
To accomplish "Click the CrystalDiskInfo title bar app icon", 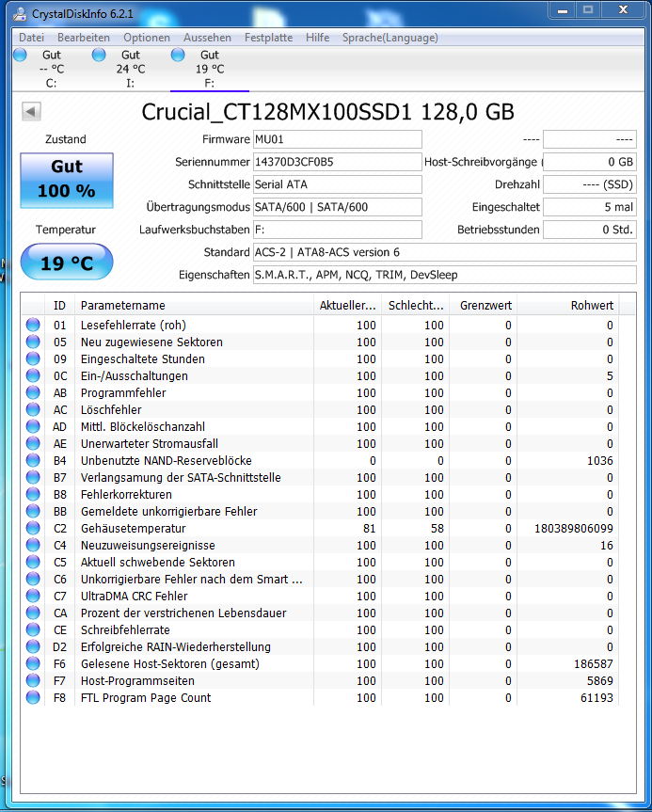I will pyautogui.click(x=20, y=13).
